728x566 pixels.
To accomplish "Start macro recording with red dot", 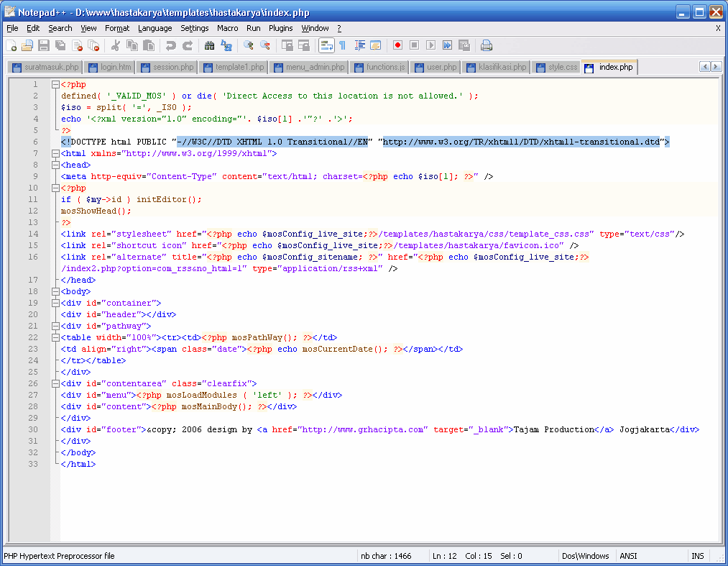I will click(x=397, y=45).
